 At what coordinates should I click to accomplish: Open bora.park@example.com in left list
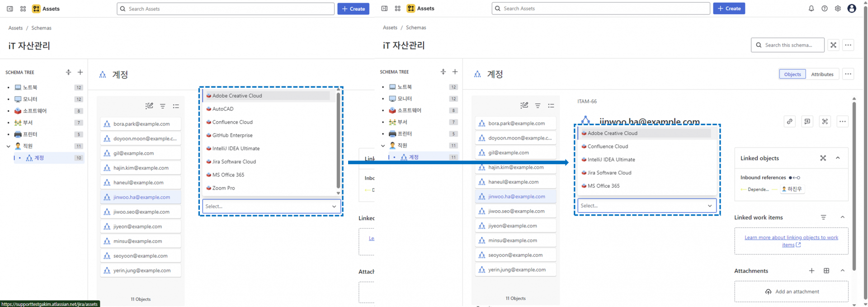141,124
